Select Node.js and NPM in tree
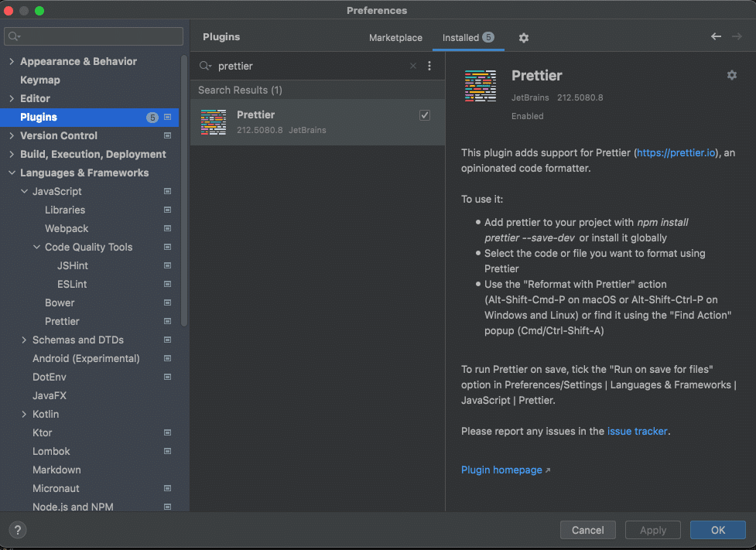The height and width of the screenshot is (550, 756). point(73,507)
